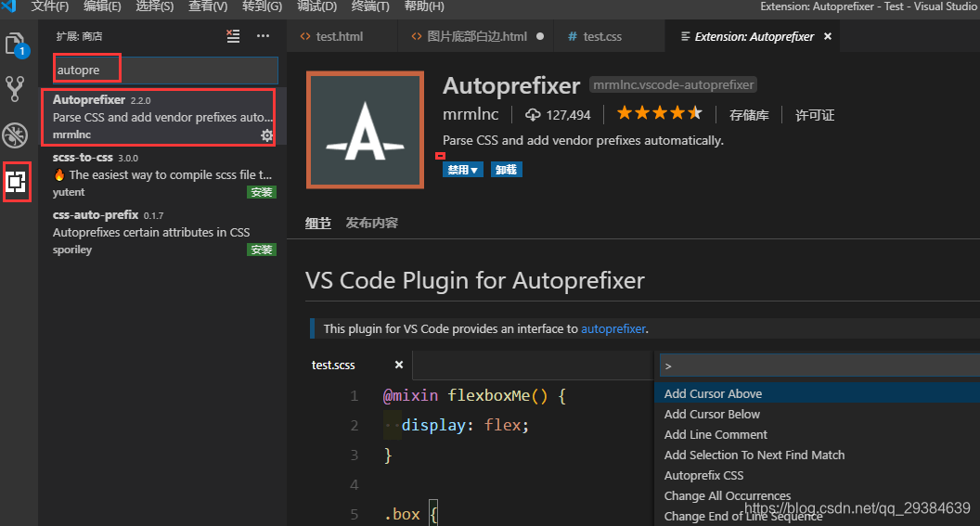Open the Explorer files icon in activity bar
Viewport: 980px width, 526px height.
click(15, 45)
